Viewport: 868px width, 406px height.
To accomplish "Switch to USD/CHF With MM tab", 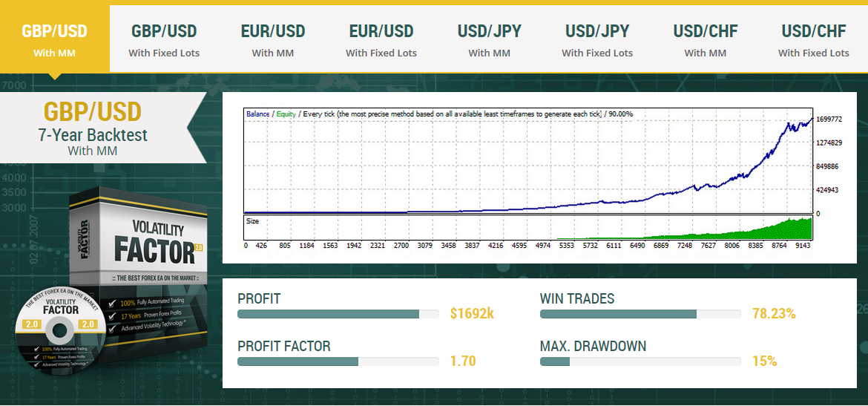I will [x=706, y=39].
